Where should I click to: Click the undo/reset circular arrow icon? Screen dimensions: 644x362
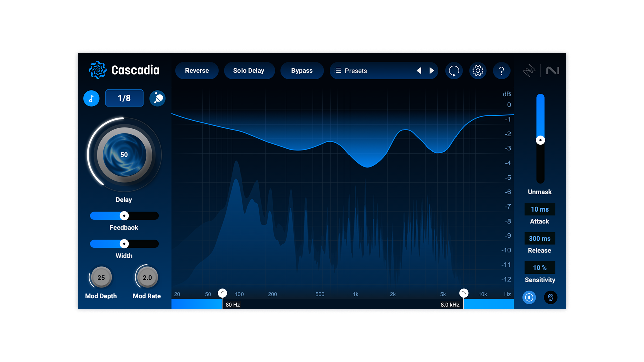pyautogui.click(x=454, y=71)
